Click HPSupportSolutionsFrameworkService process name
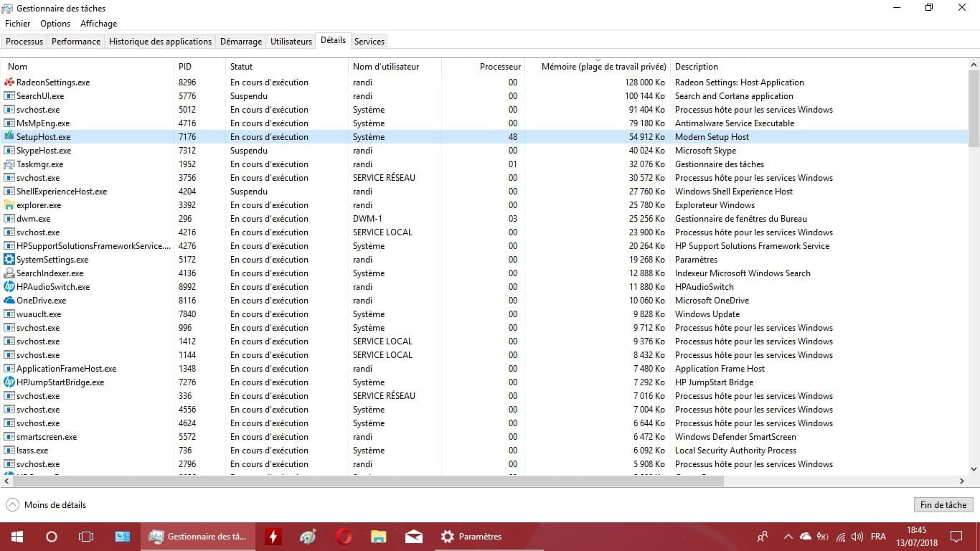The width and height of the screenshot is (980, 551). click(94, 246)
